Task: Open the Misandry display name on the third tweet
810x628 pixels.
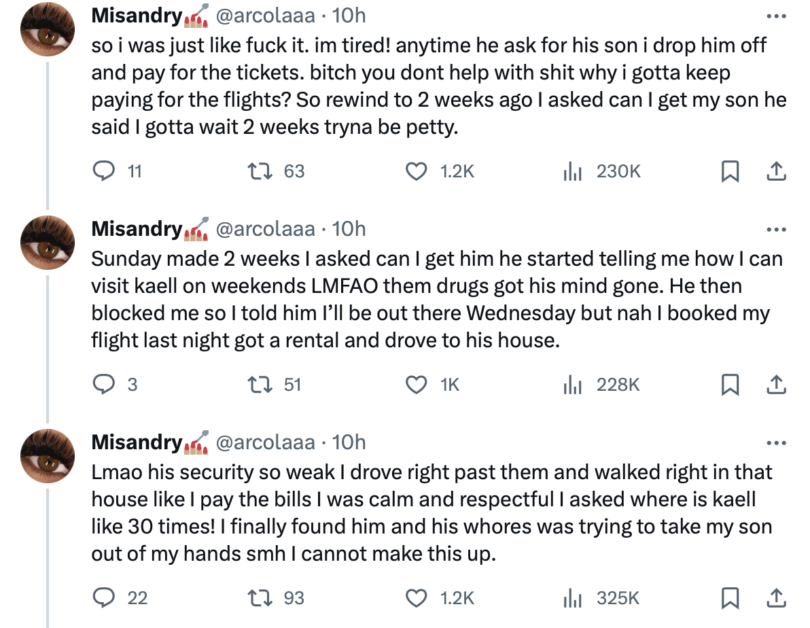Action: tap(137, 442)
